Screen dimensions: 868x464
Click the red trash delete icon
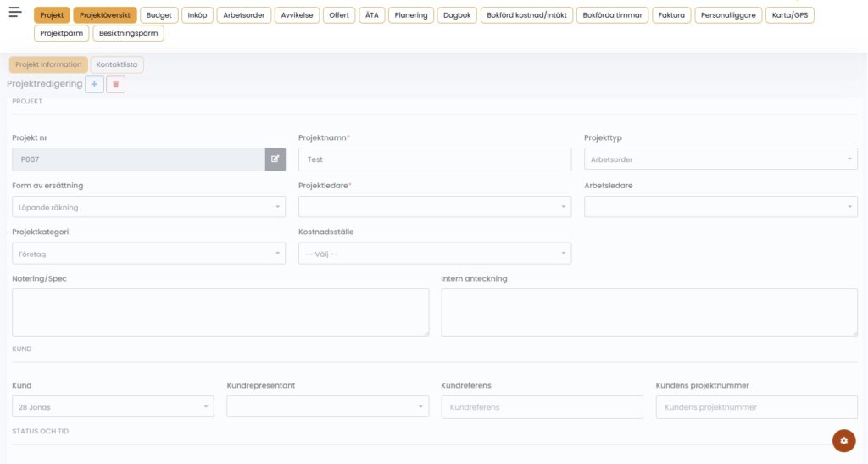coord(116,84)
